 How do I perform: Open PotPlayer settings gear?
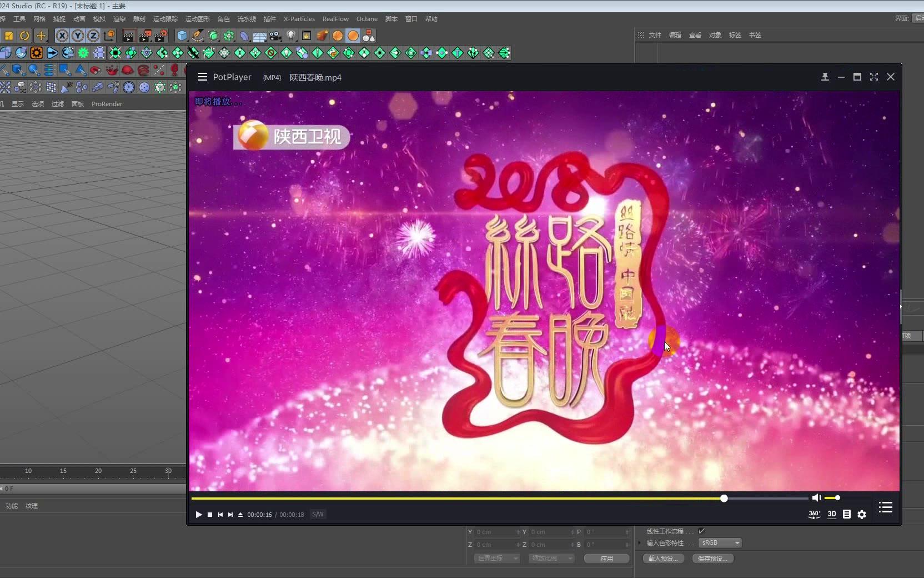[x=862, y=515]
